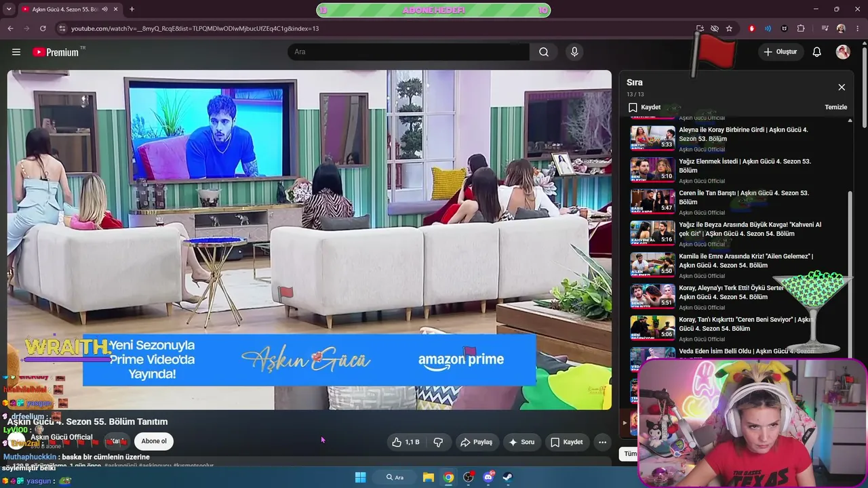
Task: Open Steam from the taskbar
Action: point(508,477)
